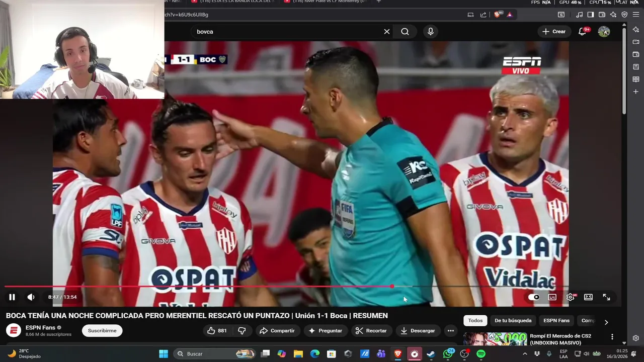Dislike the video with thumbs down
Screen dimensions: 644x362
pos(242,331)
